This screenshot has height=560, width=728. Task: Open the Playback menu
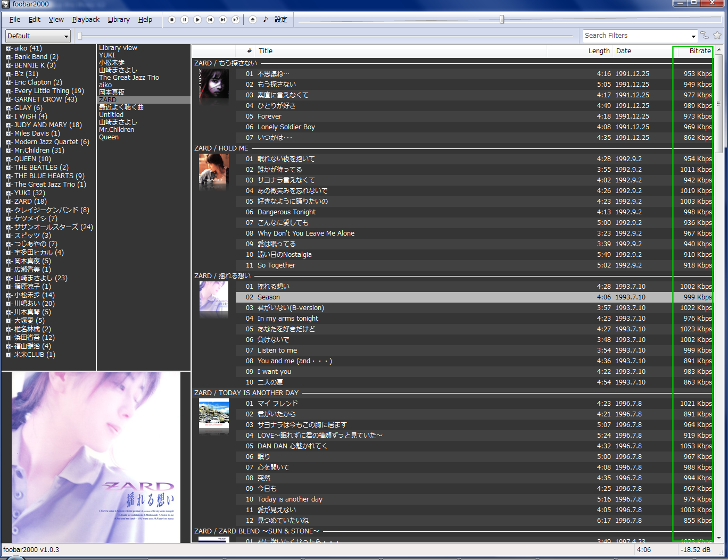pyautogui.click(x=86, y=20)
